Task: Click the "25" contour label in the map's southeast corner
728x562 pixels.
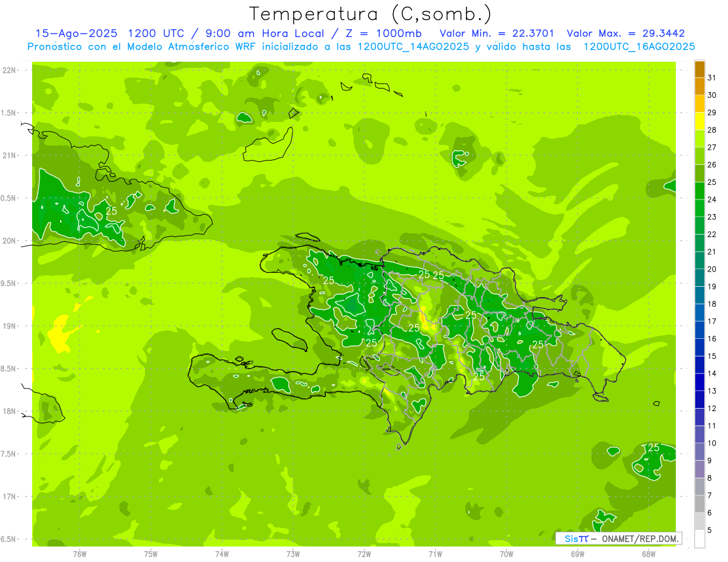Action: point(653,447)
